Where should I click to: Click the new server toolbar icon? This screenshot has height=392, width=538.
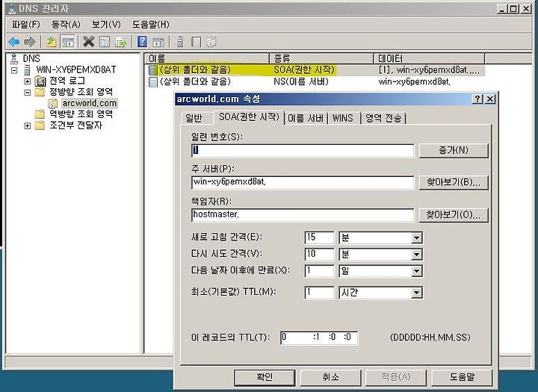coord(180,42)
